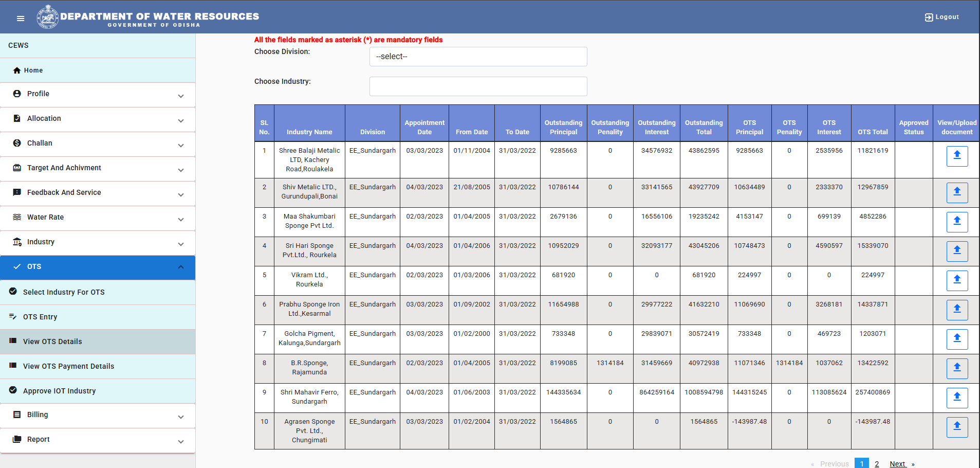
Task: Click upload icon for B.R.Sponge row
Action: coord(957,368)
